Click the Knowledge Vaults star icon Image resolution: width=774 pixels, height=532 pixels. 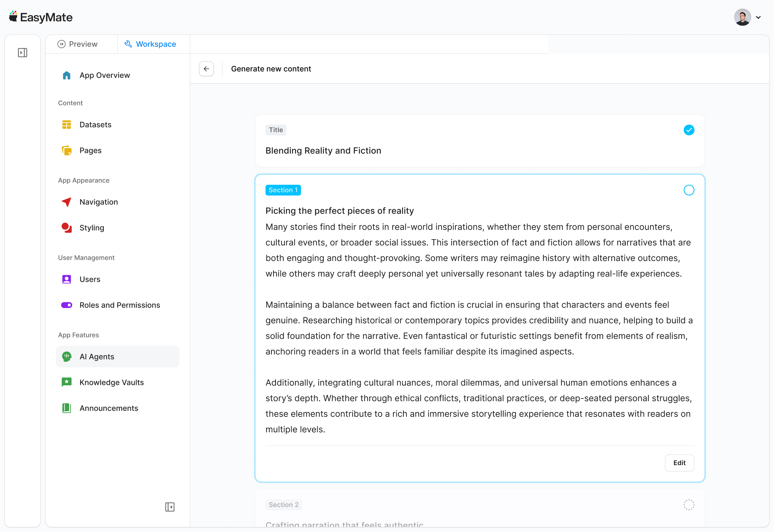67,382
